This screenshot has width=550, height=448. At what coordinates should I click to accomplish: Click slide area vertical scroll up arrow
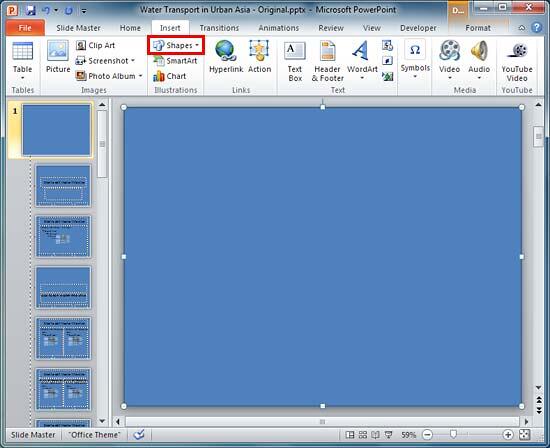point(538,105)
